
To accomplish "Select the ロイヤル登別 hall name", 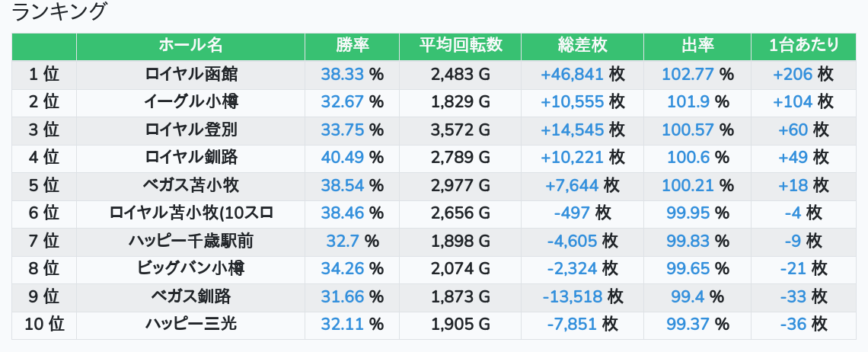I will (190, 130).
